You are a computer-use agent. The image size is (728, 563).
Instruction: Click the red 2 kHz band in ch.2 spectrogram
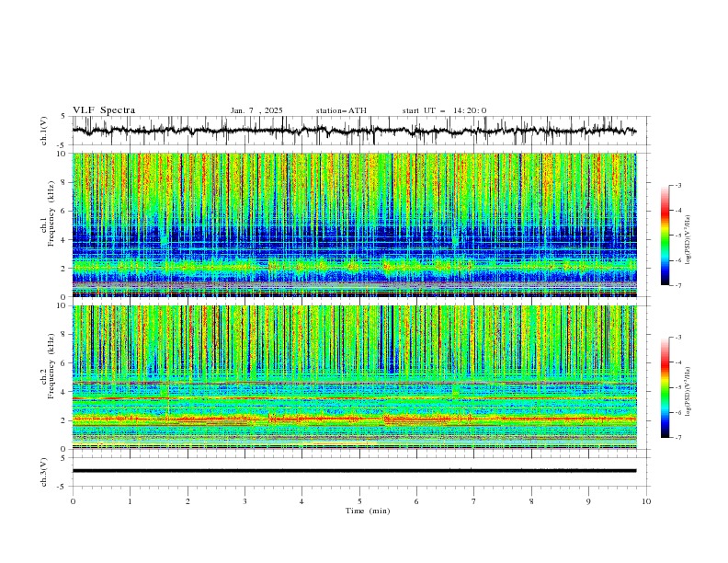point(354,419)
